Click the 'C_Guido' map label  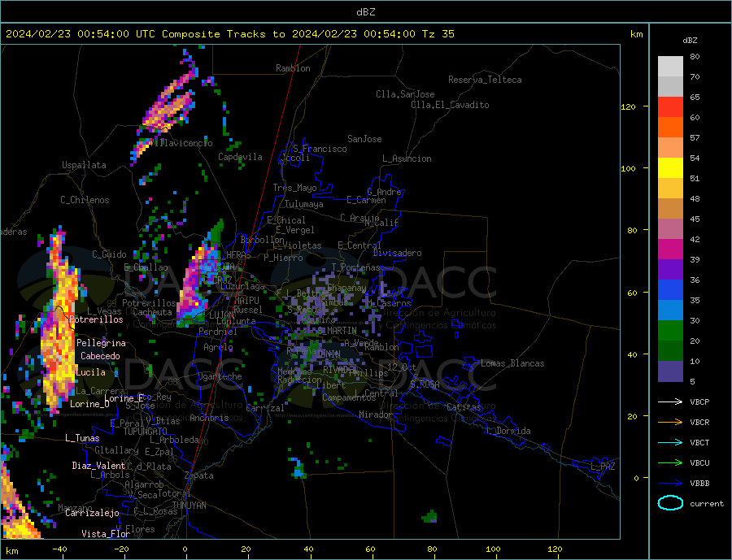tap(109, 254)
